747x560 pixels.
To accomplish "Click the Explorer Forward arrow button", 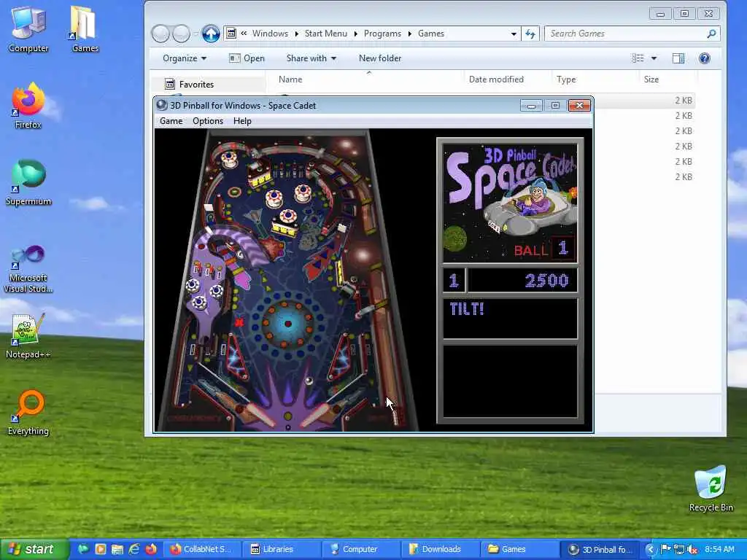I will coord(181,34).
